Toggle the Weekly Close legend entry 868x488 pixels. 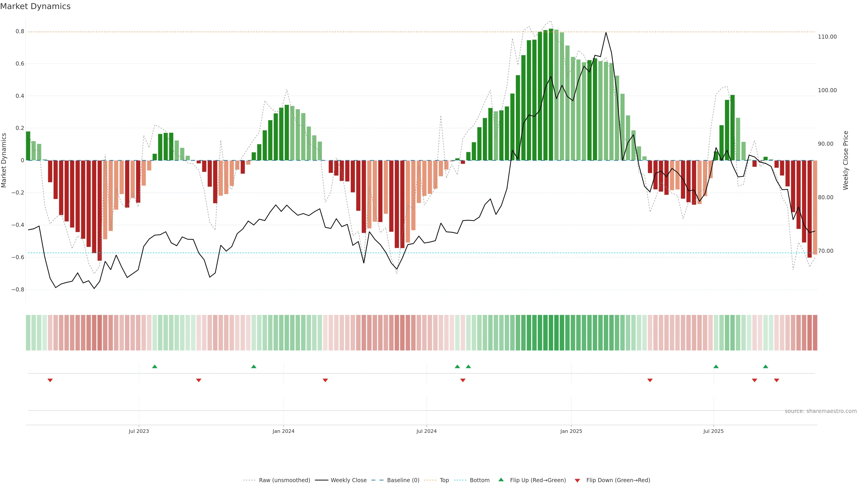(x=348, y=480)
